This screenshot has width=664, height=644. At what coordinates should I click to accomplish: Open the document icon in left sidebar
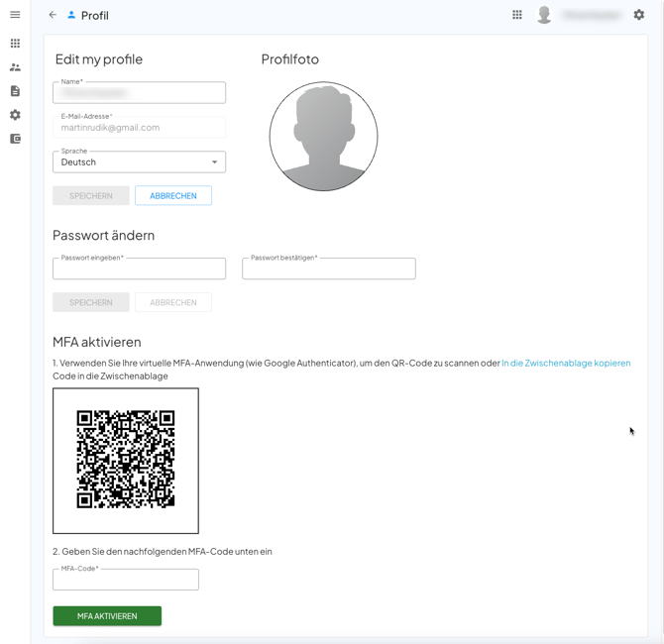[15, 91]
